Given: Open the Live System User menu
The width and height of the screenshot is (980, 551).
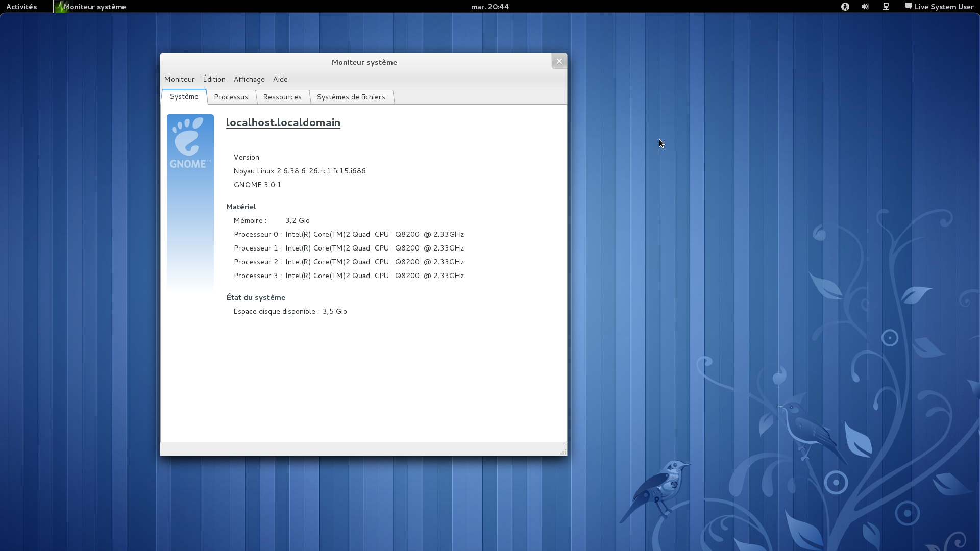Looking at the screenshot, I should [944, 7].
